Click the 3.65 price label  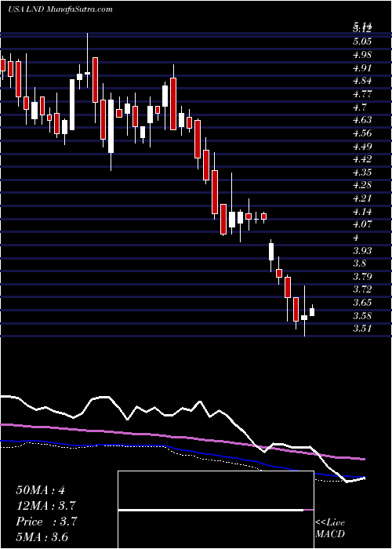point(362,303)
